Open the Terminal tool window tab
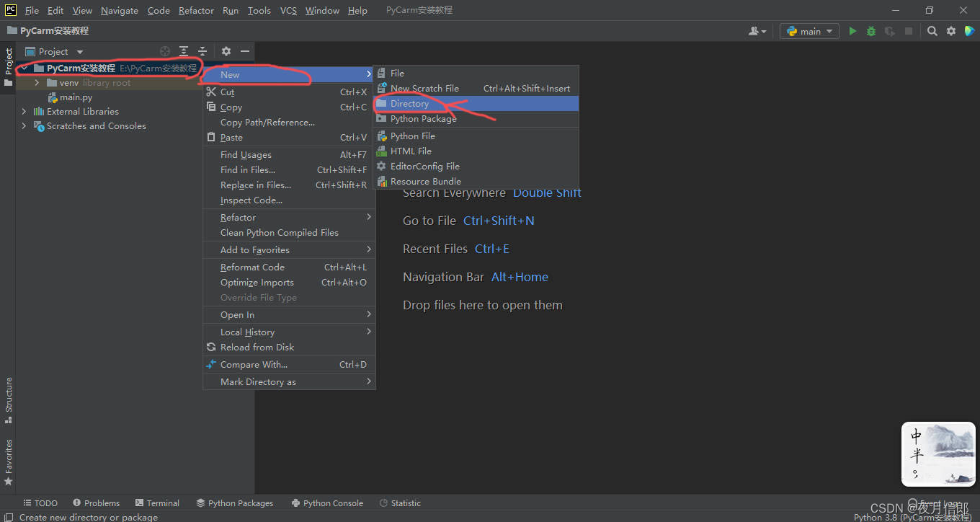The image size is (980, 522). pos(157,503)
